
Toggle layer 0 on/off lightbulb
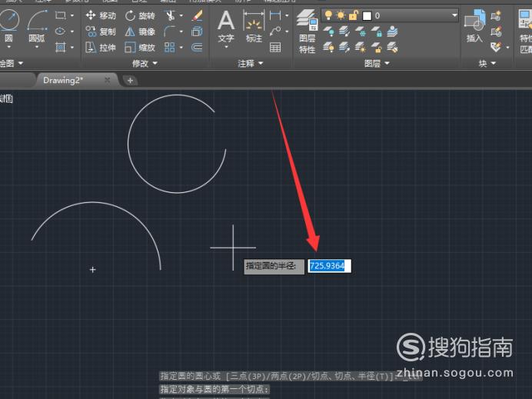tap(328, 15)
